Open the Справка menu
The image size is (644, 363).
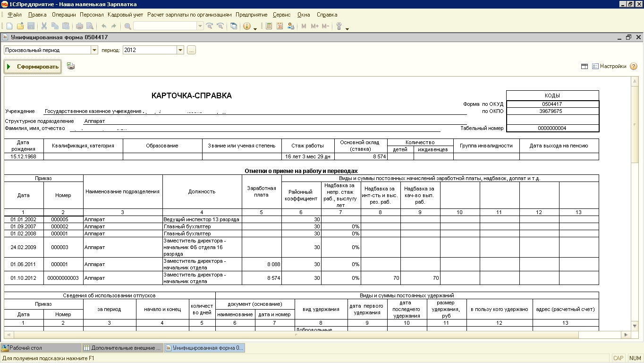coord(327,15)
